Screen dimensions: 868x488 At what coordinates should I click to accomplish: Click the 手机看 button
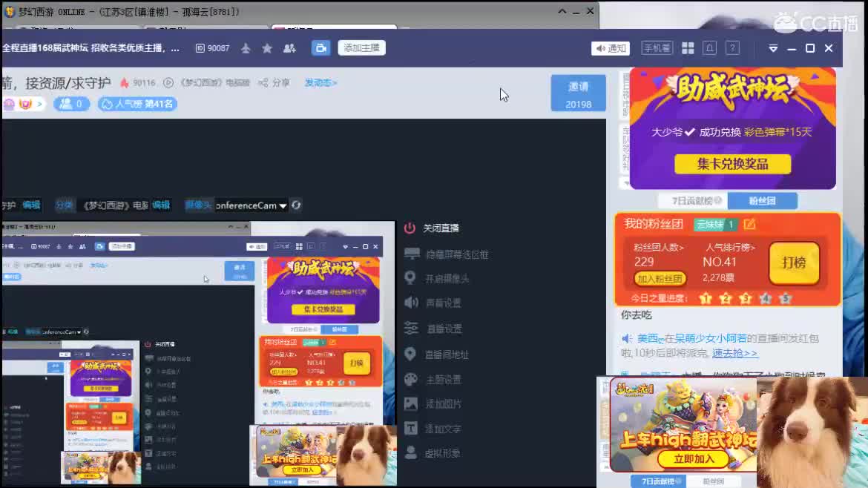coord(657,48)
